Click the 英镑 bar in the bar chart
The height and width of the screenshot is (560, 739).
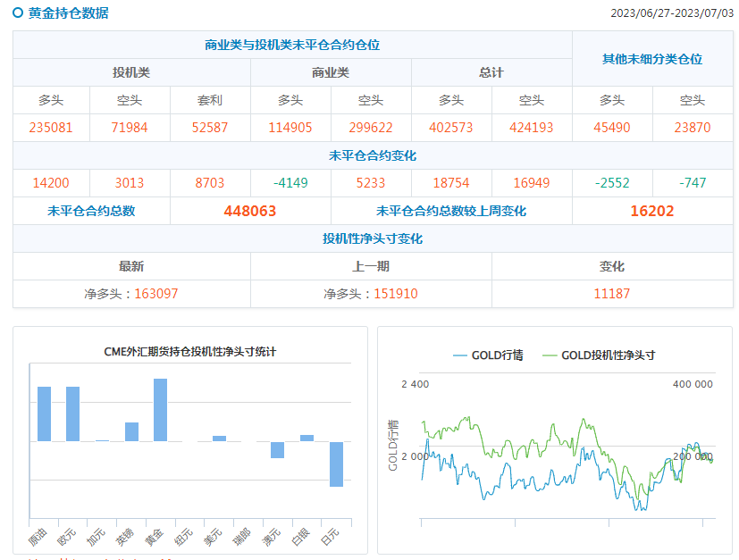tap(131, 431)
